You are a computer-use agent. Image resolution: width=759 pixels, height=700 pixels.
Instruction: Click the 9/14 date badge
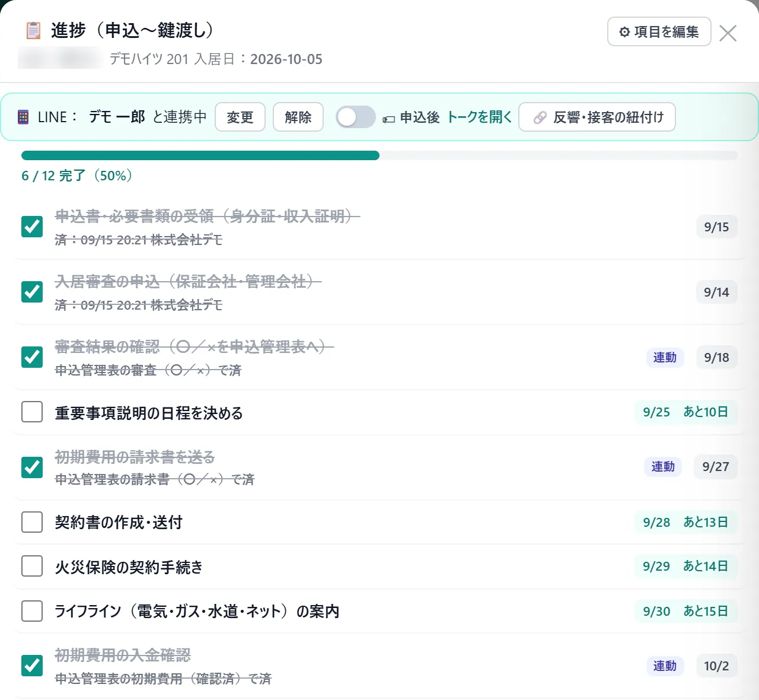pos(716,292)
